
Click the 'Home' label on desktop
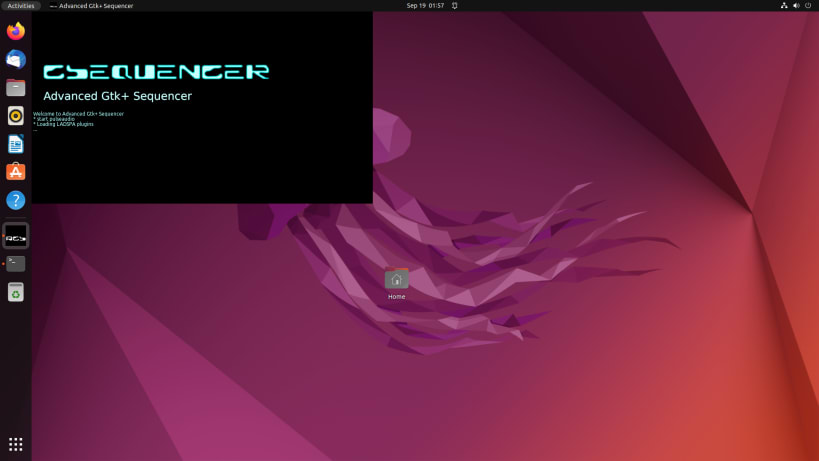point(396,297)
